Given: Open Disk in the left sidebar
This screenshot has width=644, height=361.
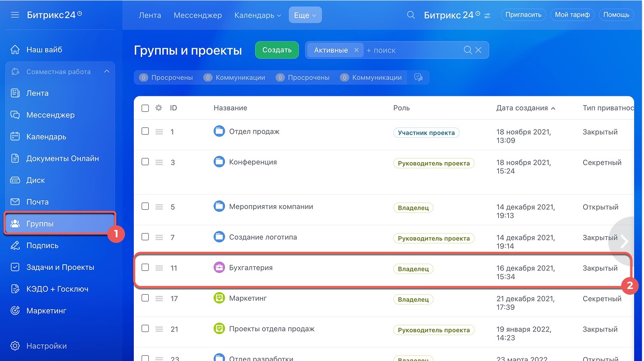Looking at the screenshot, I should pos(35,180).
